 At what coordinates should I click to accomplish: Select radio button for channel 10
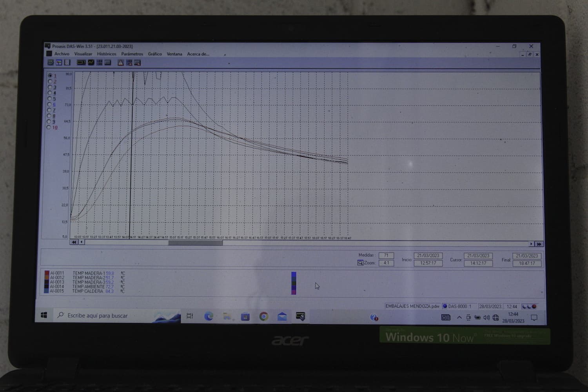click(49, 127)
